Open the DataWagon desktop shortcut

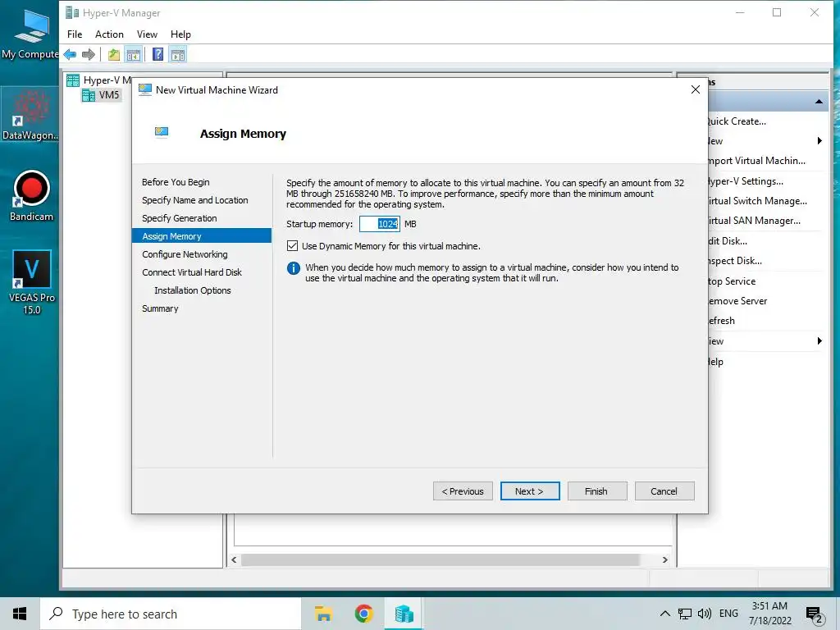(30, 115)
